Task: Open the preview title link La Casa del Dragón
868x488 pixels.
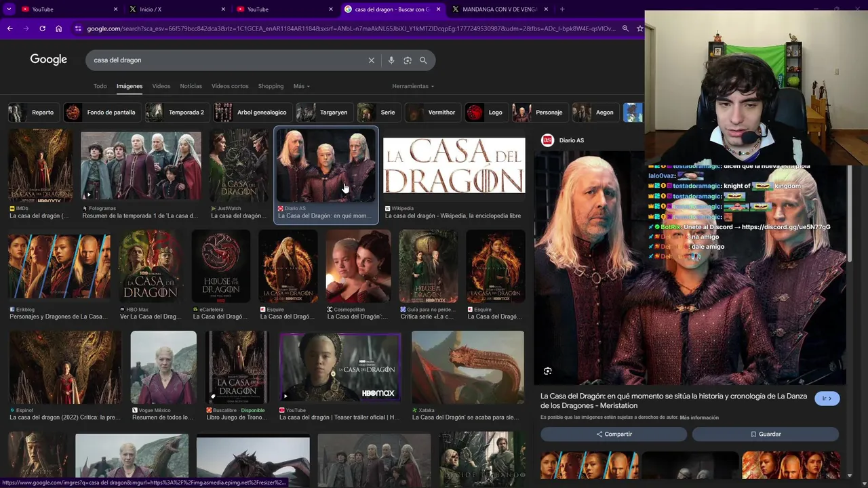Action: [673, 401]
